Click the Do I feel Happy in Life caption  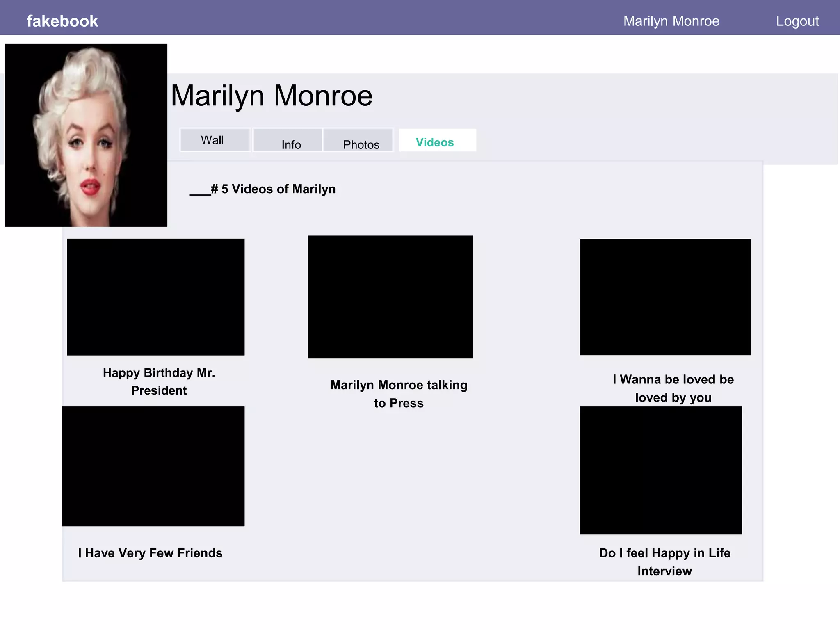(x=665, y=562)
